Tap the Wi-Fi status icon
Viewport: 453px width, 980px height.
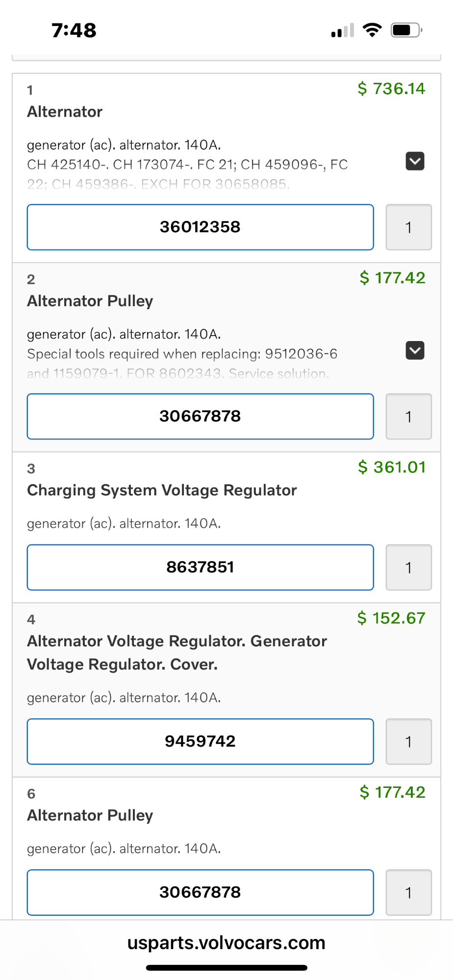(372, 30)
